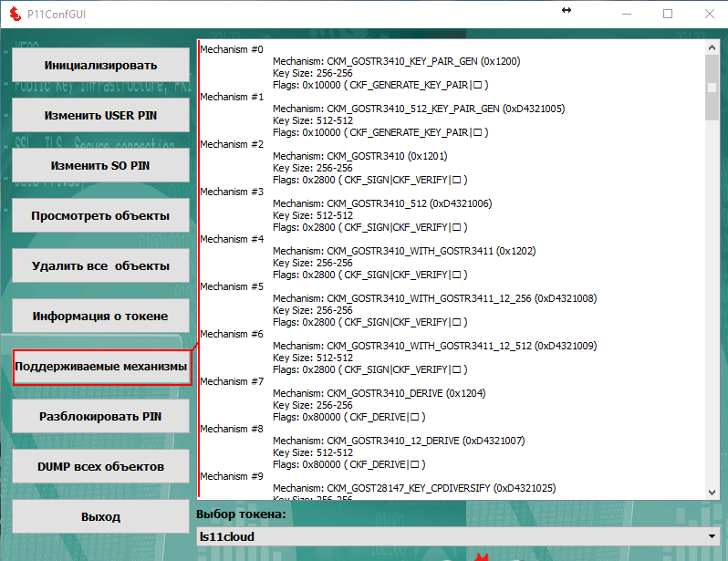
Task: Select Изменить SO PIN button
Action: (x=100, y=165)
